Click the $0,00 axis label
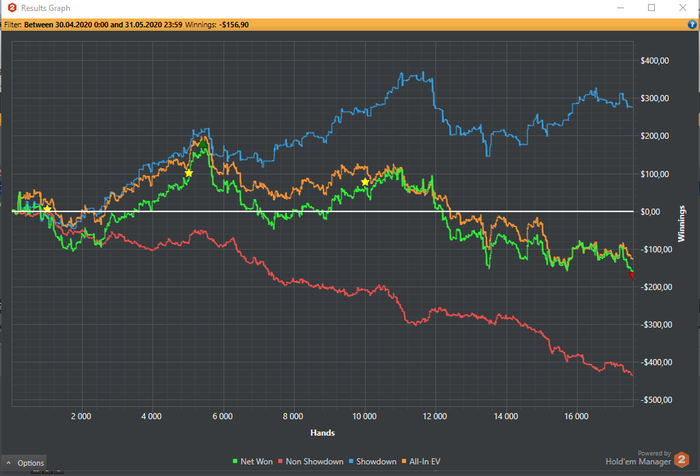Image resolution: width=700 pixels, height=476 pixels. pos(650,212)
